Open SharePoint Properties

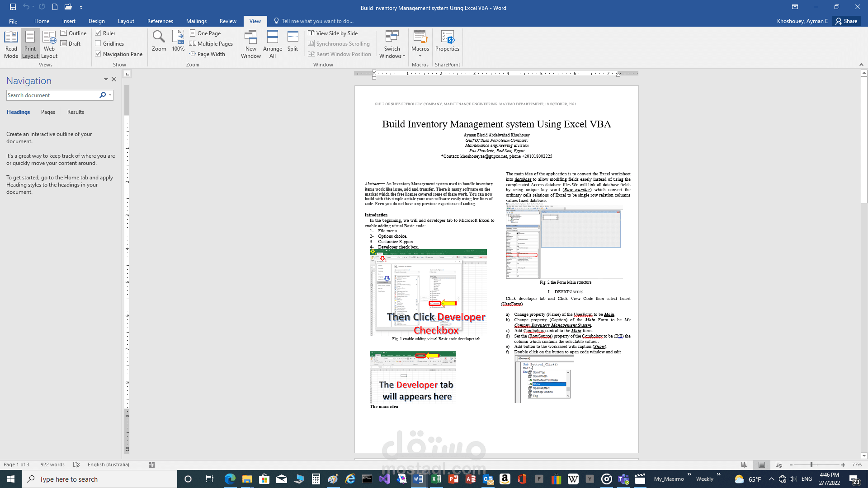click(x=447, y=43)
